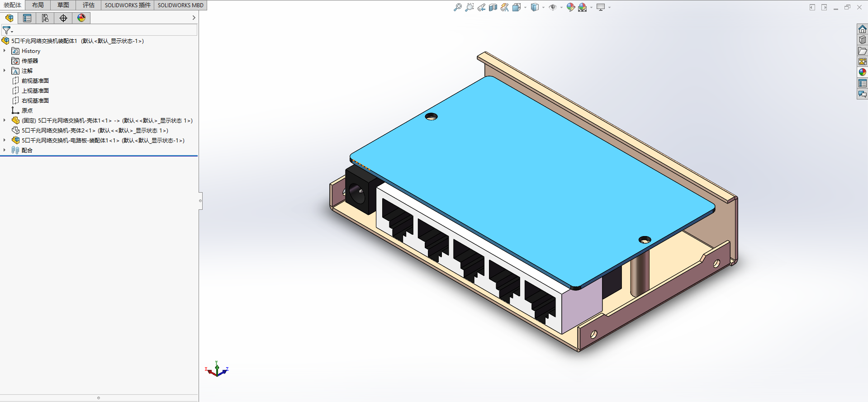Viewport: 868px width, 402px height.
Task: Expand the 注解 node
Action: [x=5, y=71]
